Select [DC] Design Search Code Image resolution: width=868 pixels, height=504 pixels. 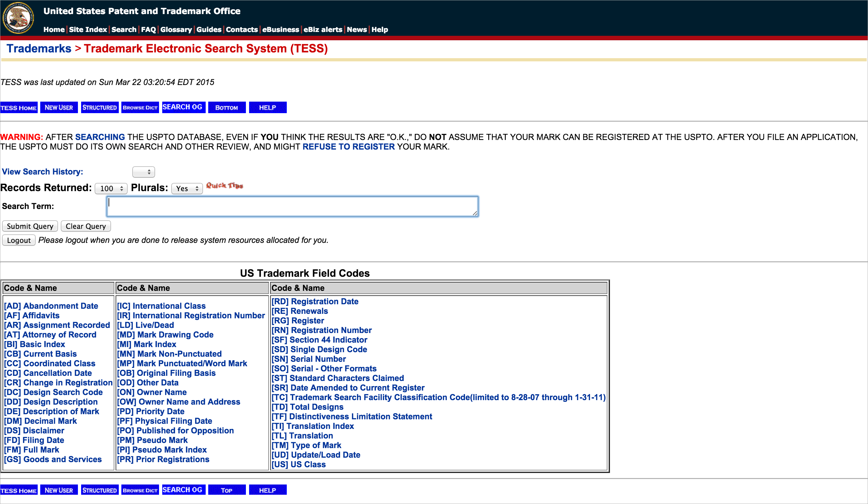pyautogui.click(x=53, y=392)
